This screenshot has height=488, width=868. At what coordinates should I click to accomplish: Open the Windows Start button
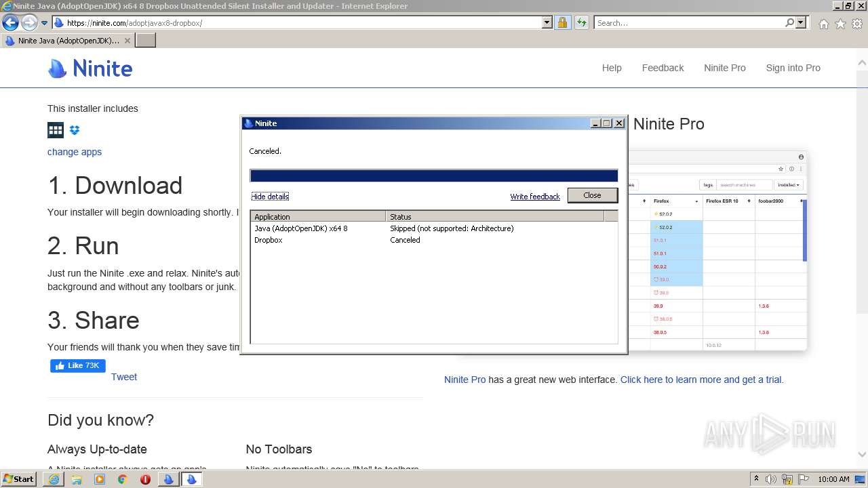(18, 479)
